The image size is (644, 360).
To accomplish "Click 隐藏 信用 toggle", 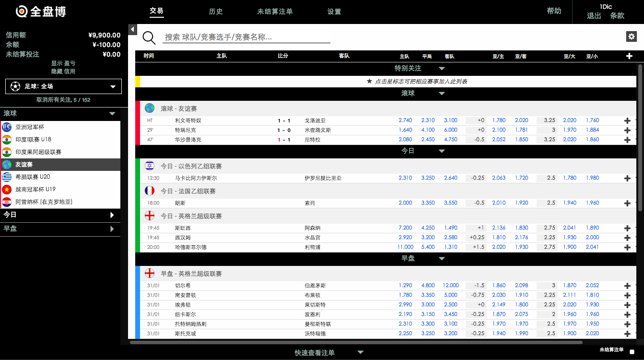I will [63, 72].
